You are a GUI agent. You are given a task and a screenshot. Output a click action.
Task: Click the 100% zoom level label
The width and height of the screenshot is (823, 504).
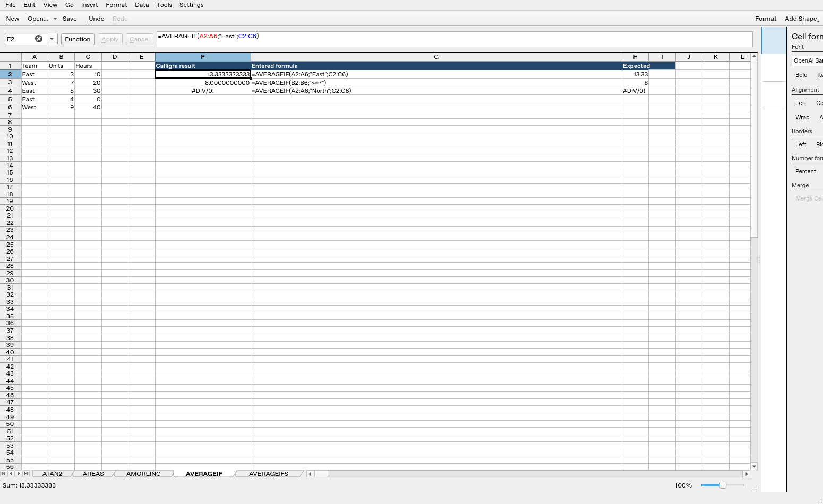coord(683,485)
